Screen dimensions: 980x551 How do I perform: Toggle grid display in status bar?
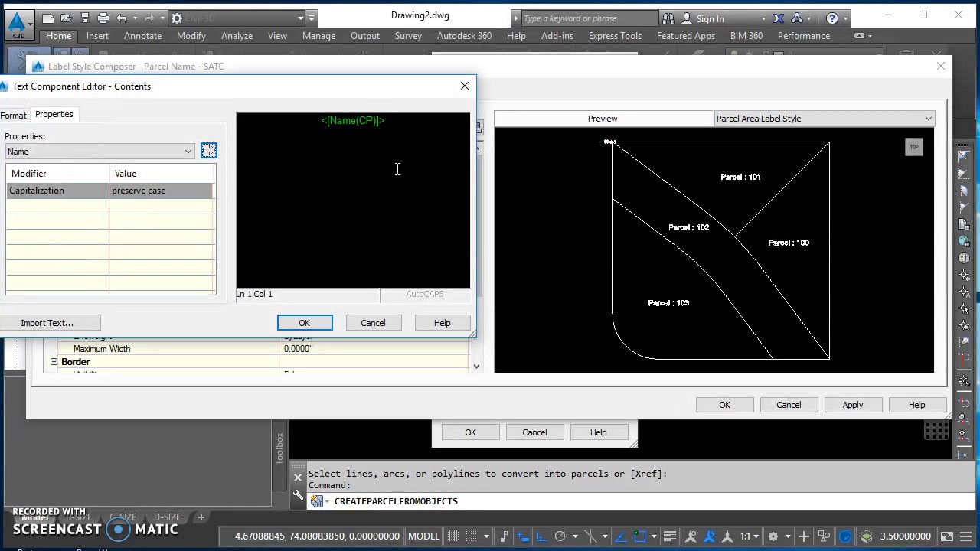[454, 536]
